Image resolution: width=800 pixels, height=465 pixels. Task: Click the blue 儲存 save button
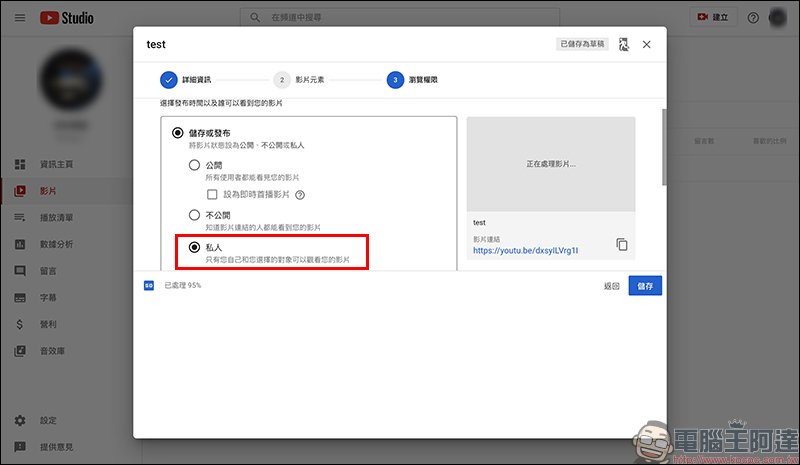click(x=645, y=286)
